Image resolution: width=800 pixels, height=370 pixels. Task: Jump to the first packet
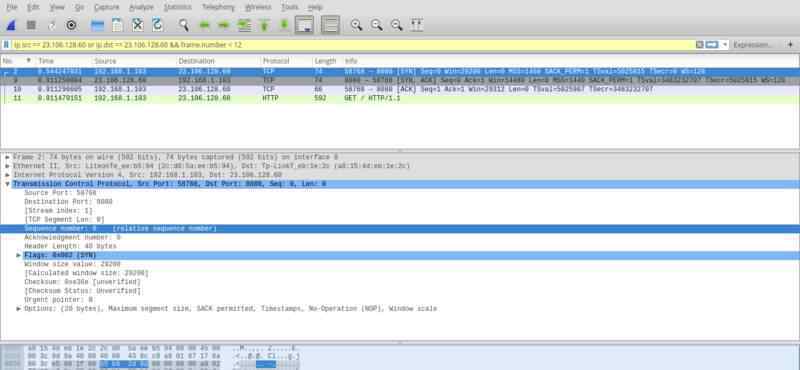tap(264, 25)
